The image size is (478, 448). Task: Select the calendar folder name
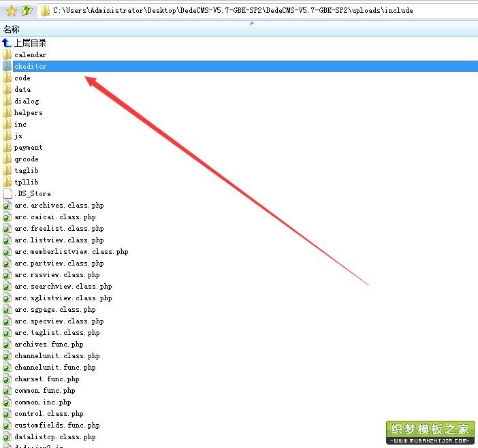[30, 55]
